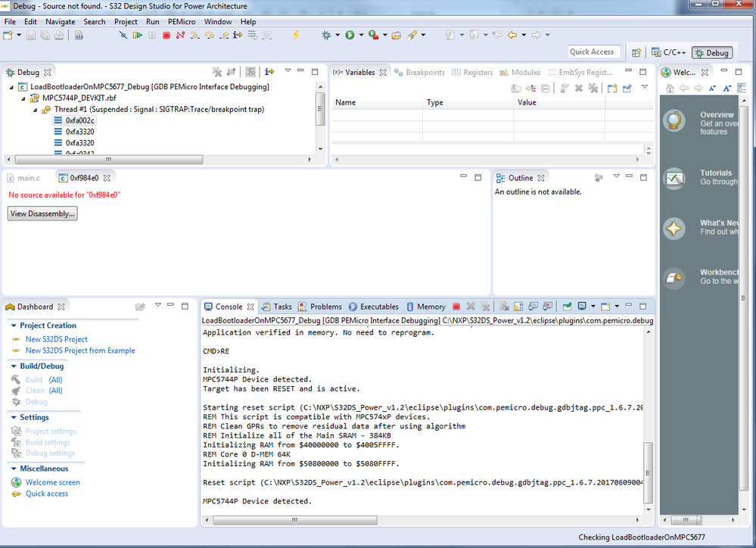Toggle Show Type Names in Variables toolbar
The image size is (756, 548).
tap(516, 89)
